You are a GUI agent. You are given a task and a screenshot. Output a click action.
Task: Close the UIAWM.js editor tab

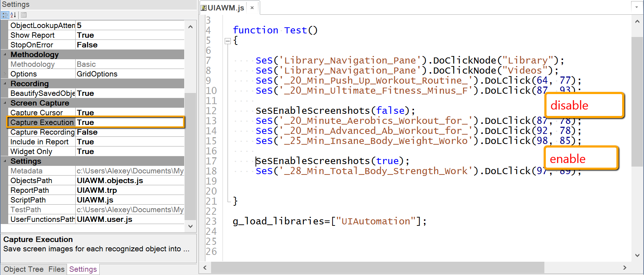tap(252, 8)
